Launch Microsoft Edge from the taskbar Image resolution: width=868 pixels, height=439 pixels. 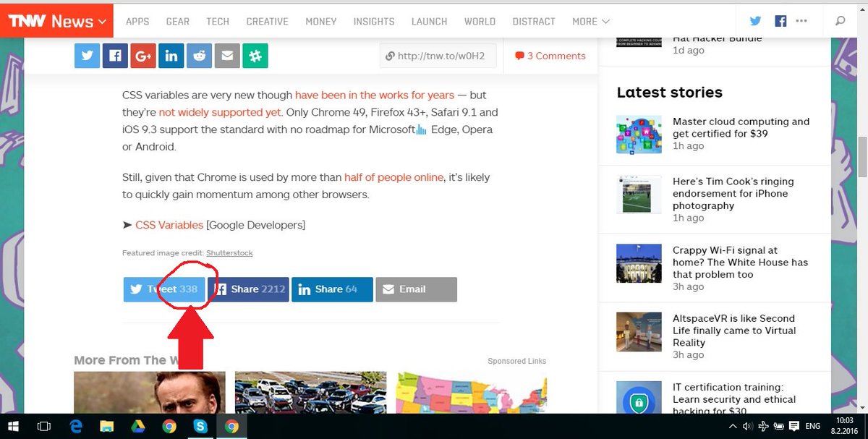point(77,427)
